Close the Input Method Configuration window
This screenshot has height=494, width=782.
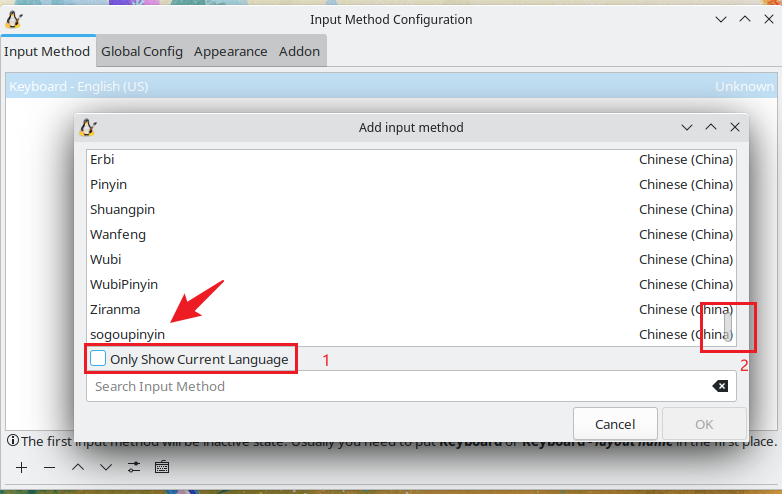tap(769, 19)
